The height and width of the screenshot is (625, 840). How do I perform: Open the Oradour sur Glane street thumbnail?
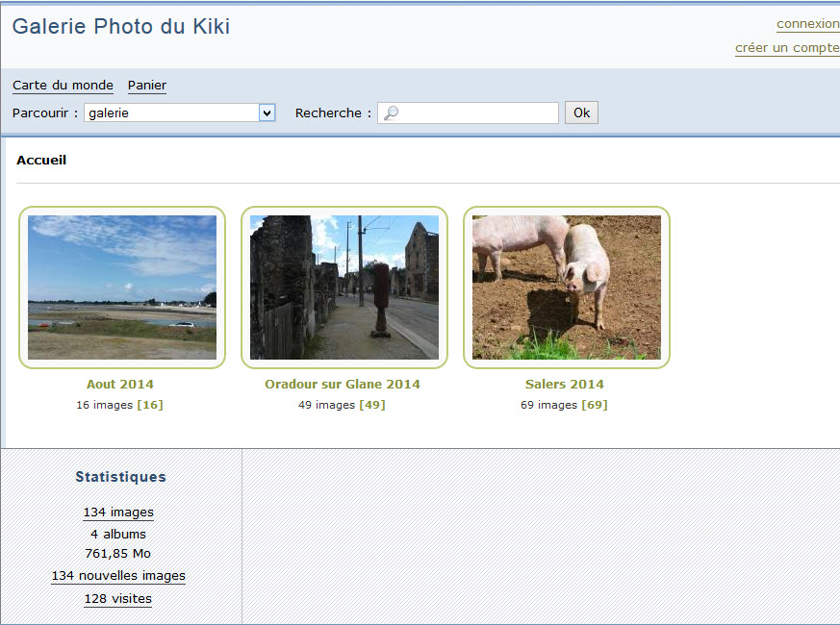(x=344, y=287)
